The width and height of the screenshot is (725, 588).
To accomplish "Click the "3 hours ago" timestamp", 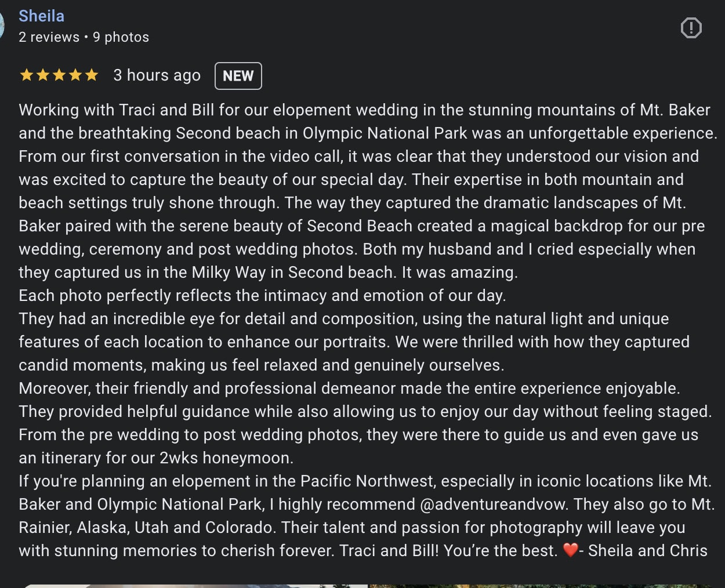I will coord(157,75).
